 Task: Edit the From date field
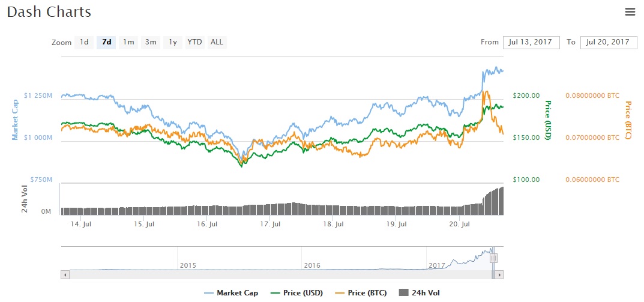[531, 42]
